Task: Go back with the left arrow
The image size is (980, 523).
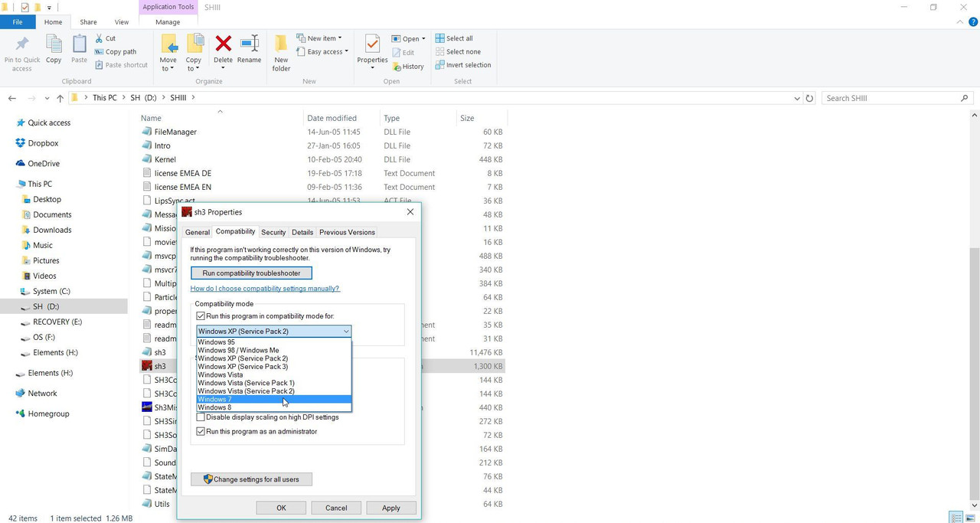Action: [x=11, y=98]
